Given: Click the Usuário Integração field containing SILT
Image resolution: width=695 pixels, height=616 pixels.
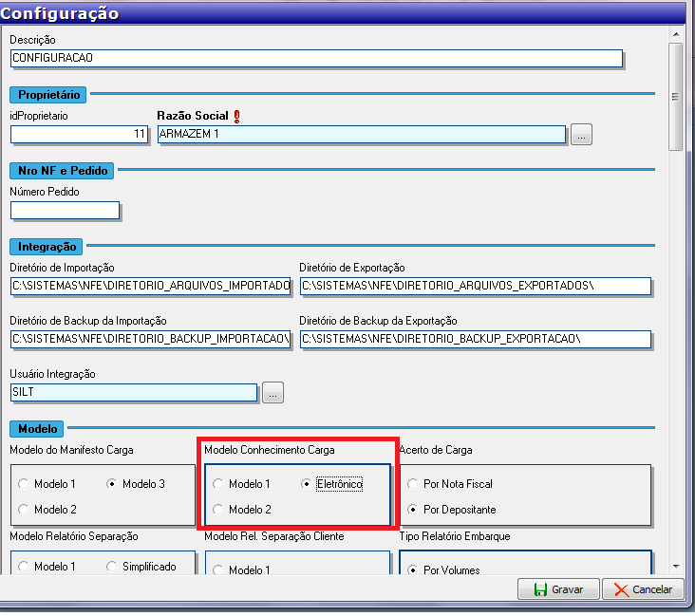Looking at the screenshot, I should (134, 392).
